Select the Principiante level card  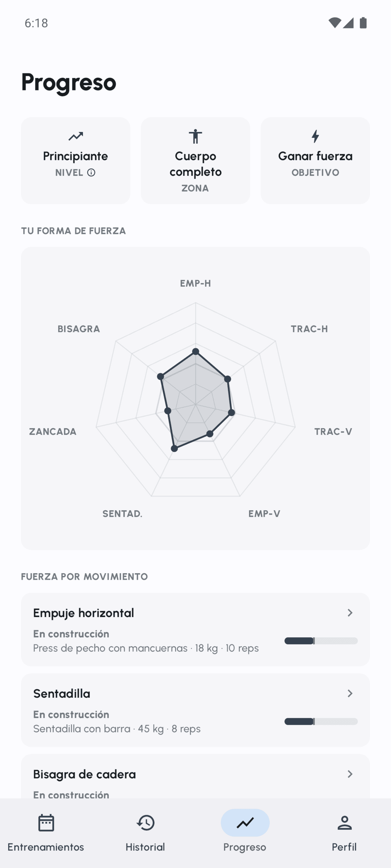(x=76, y=161)
